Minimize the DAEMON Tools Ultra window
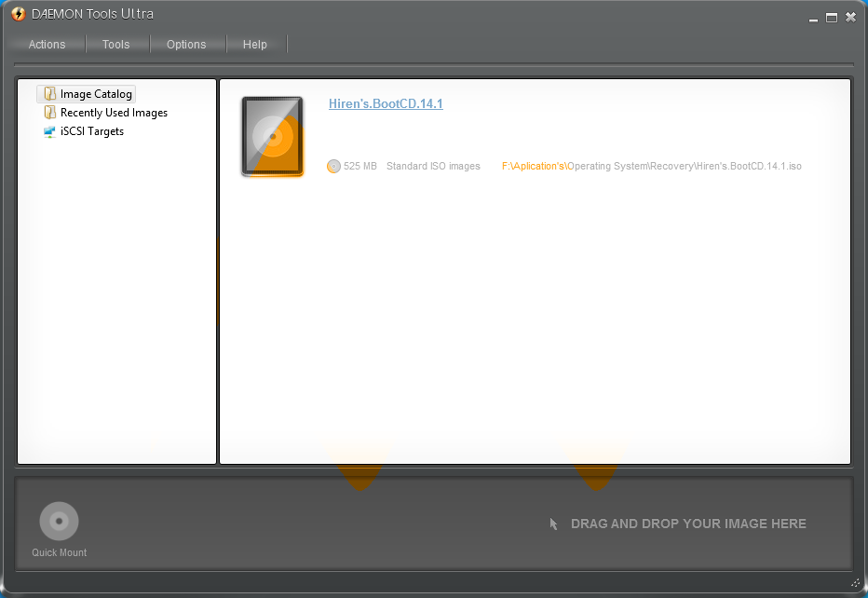The width and height of the screenshot is (868, 598). pyautogui.click(x=813, y=19)
